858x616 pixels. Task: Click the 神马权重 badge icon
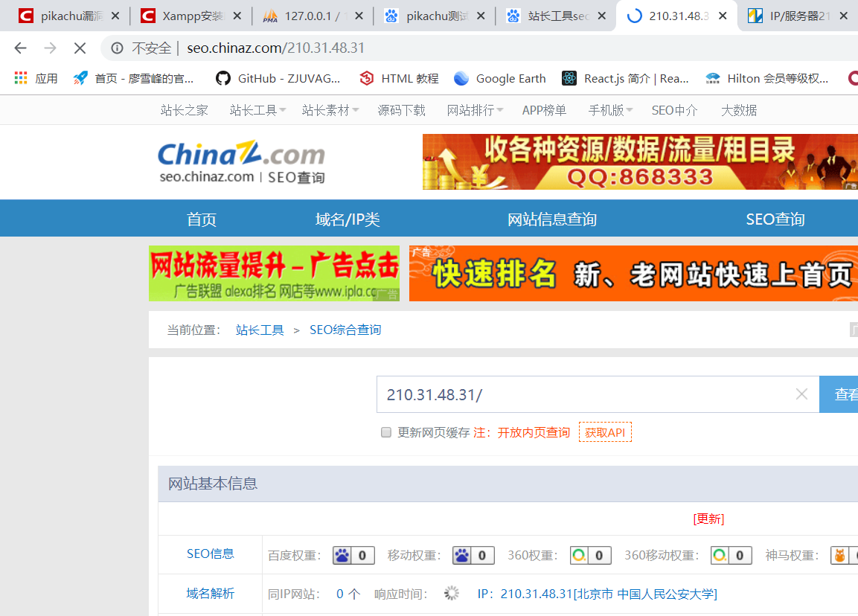pos(844,555)
